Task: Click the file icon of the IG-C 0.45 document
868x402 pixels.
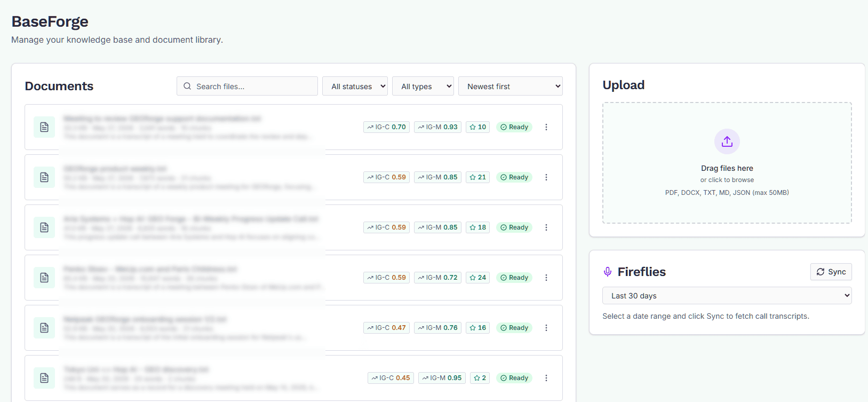Action: click(44, 378)
